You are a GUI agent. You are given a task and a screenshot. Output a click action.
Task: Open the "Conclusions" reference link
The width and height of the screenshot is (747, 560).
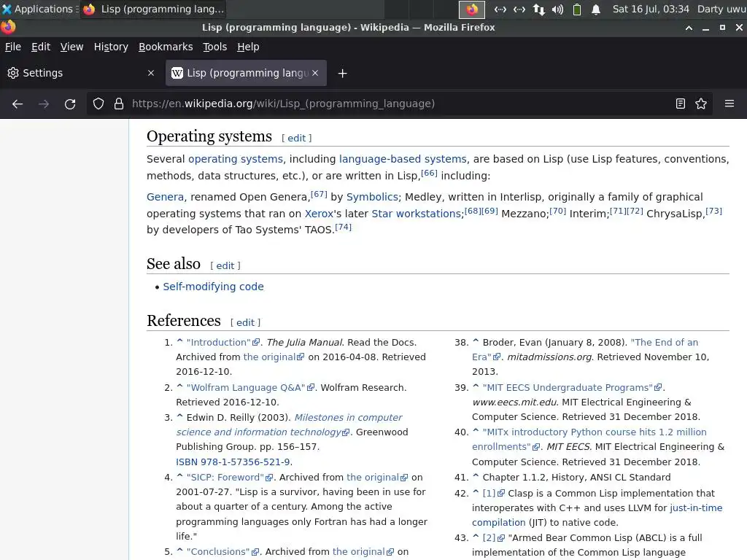(222, 552)
